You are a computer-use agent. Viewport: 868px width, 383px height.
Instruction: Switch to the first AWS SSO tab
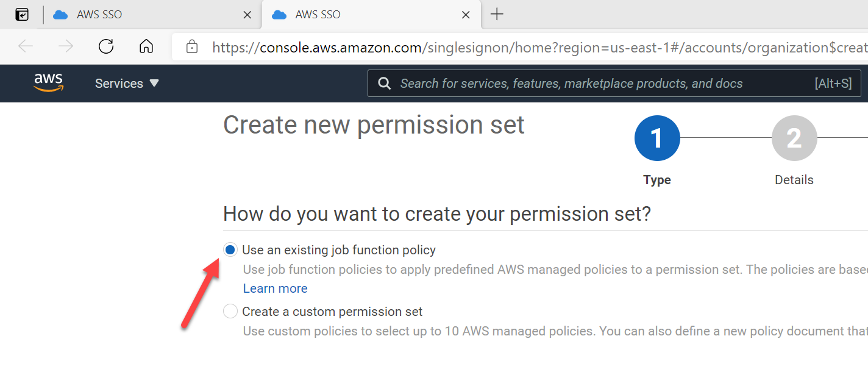point(134,15)
